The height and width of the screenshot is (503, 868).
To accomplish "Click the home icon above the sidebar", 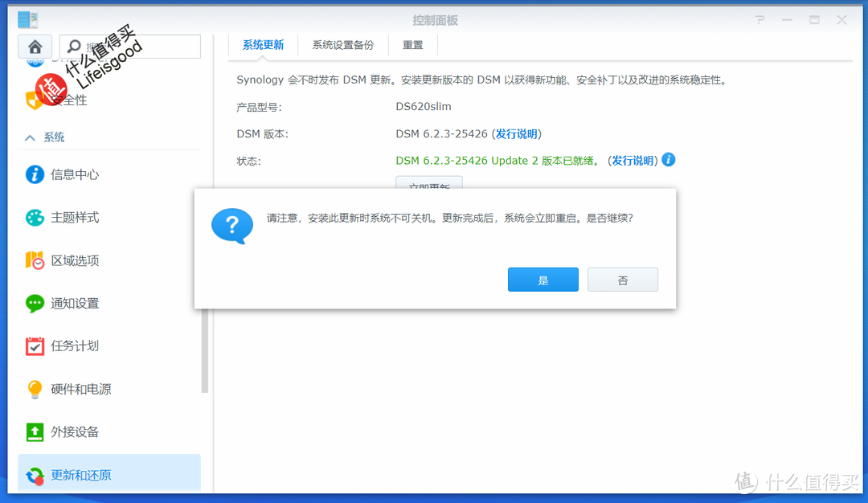I will (35, 47).
